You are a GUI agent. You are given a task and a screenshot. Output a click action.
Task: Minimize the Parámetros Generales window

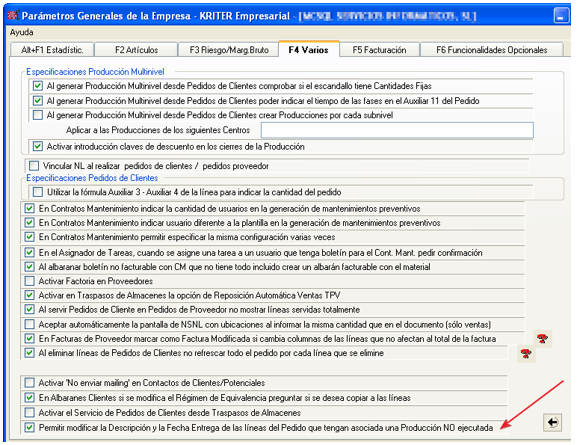pos(561,16)
